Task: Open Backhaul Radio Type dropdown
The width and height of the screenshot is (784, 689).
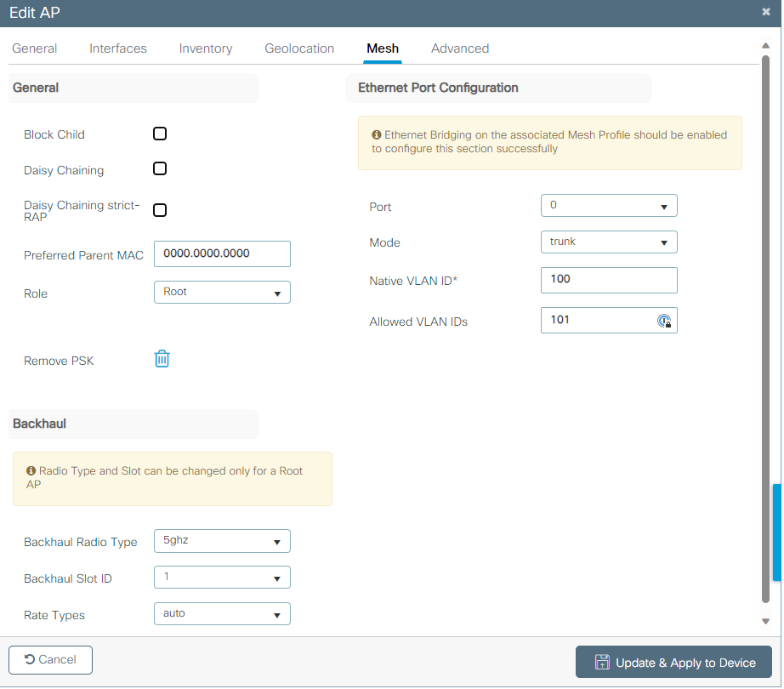Action: [x=223, y=542]
